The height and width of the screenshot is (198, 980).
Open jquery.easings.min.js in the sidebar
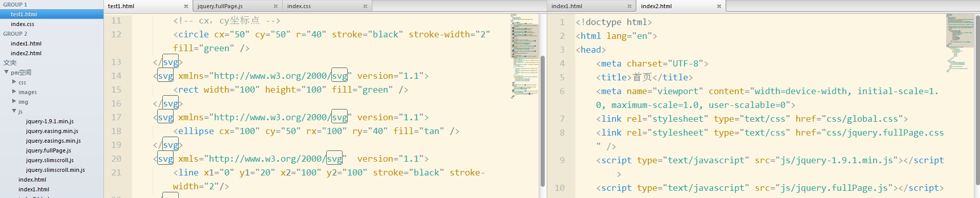coord(53,141)
